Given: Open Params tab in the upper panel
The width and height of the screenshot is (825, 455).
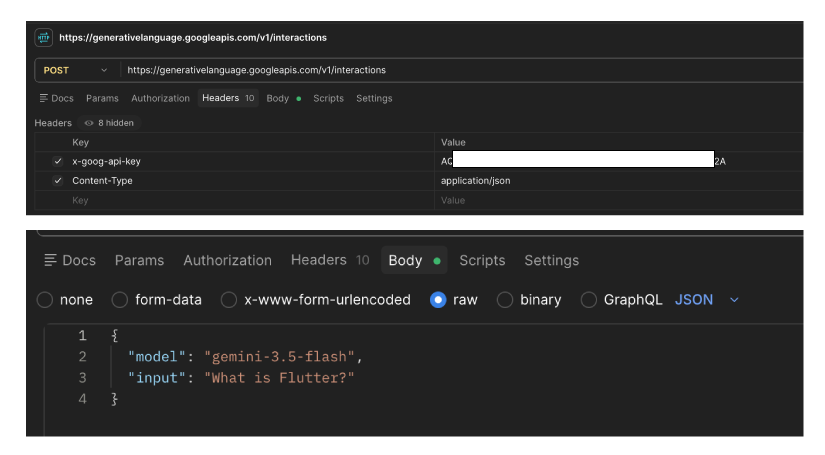Looking at the screenshot, I should [x=102, y=98].
